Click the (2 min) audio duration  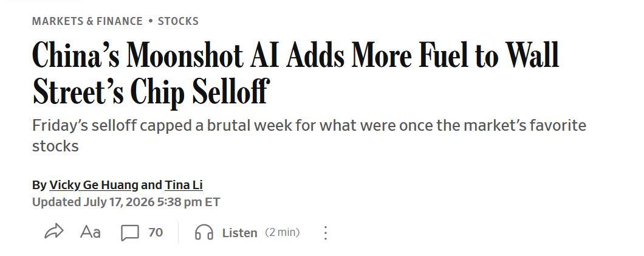point(282,232)
